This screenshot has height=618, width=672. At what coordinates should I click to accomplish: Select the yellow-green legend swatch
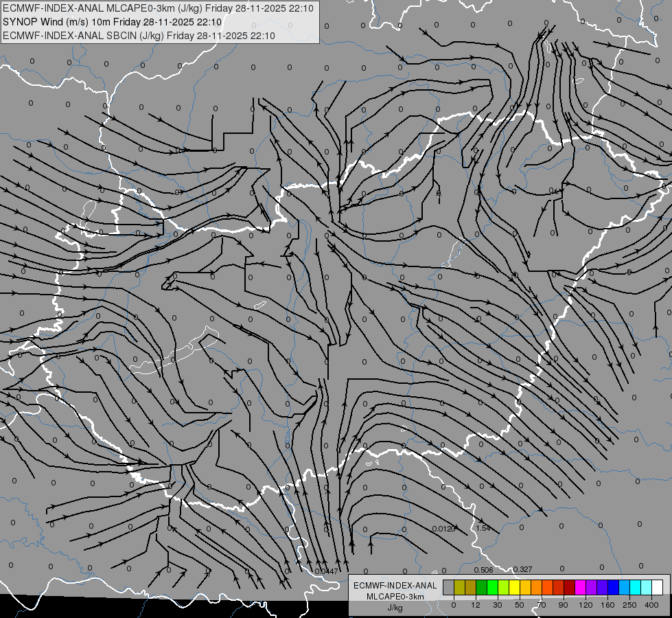pyautogui.click(x=504, y=587)
